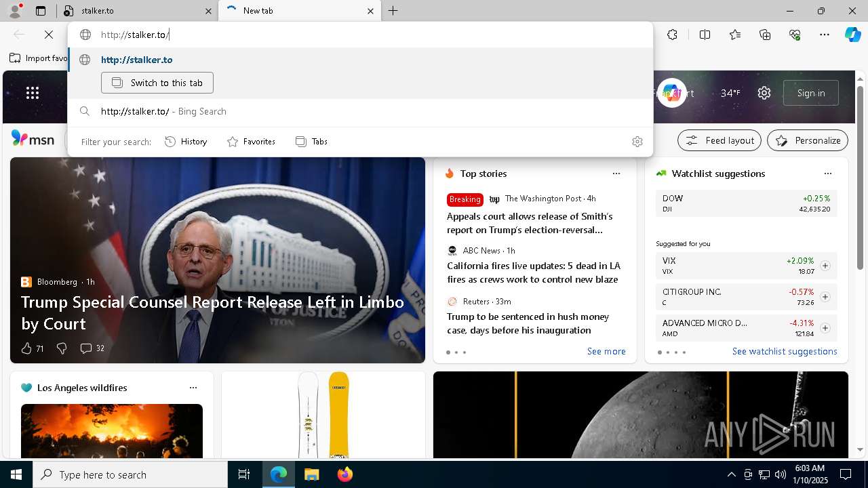Open the See more top stories link
Screen dimensions: 868x488
[x=606, y=351]
